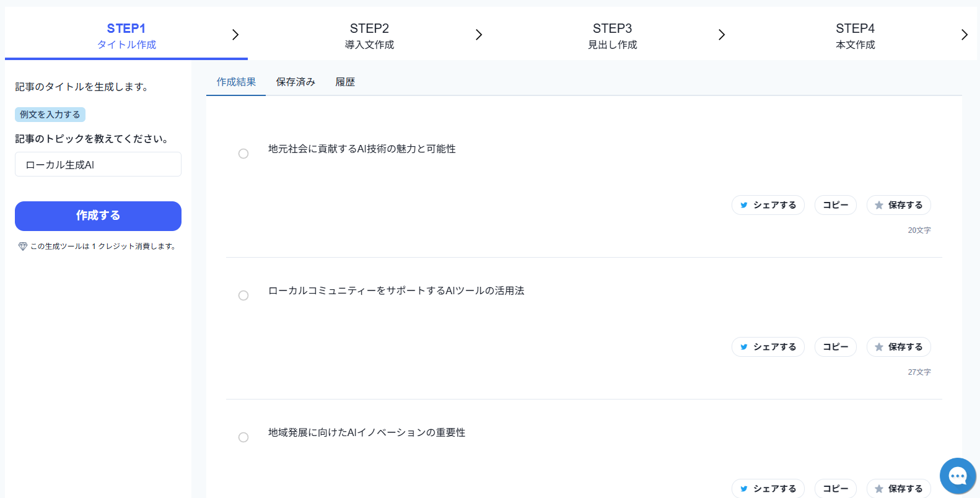Click the credit notice この生成ツールは1クレジット消費します
Viewport: 980px width, 498px height.
click(103, 247)
